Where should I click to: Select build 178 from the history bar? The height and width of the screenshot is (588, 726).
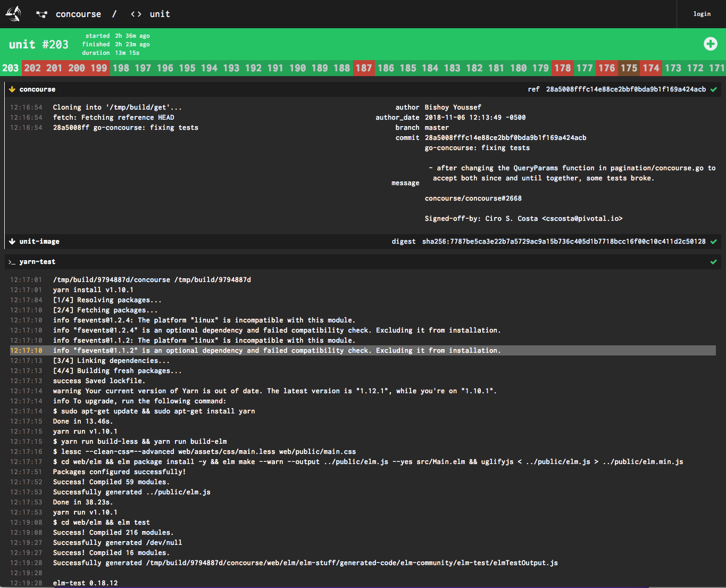click(x=563, y=68)
